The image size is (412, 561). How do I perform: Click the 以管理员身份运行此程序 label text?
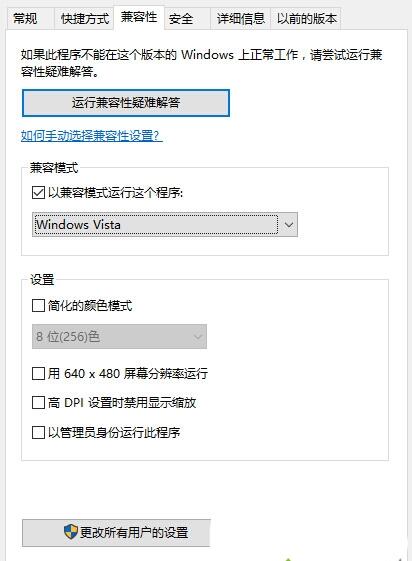tap(114, 432)
